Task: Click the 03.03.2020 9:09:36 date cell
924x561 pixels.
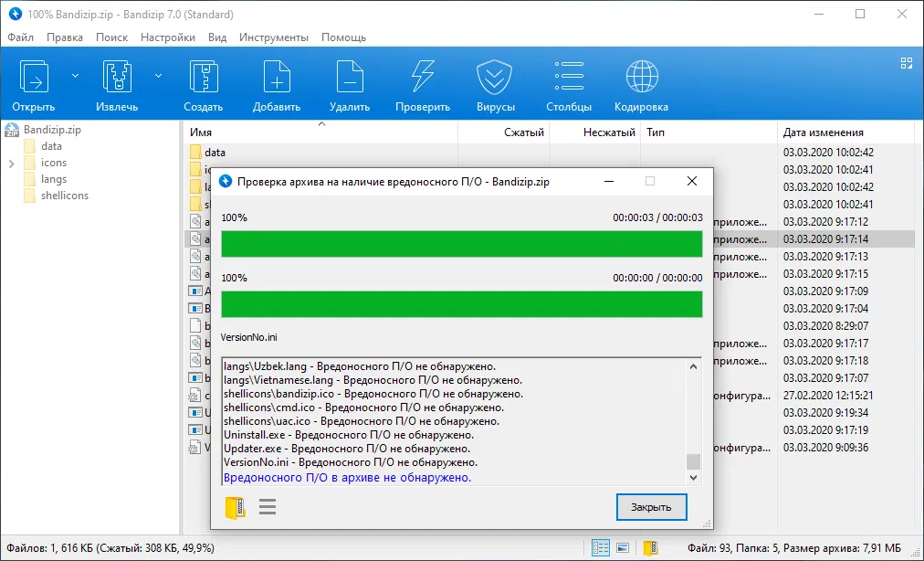Action: point(826,448)
